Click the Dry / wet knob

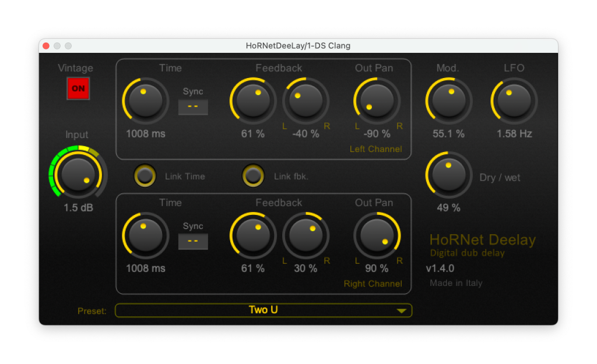pos(448,174)
